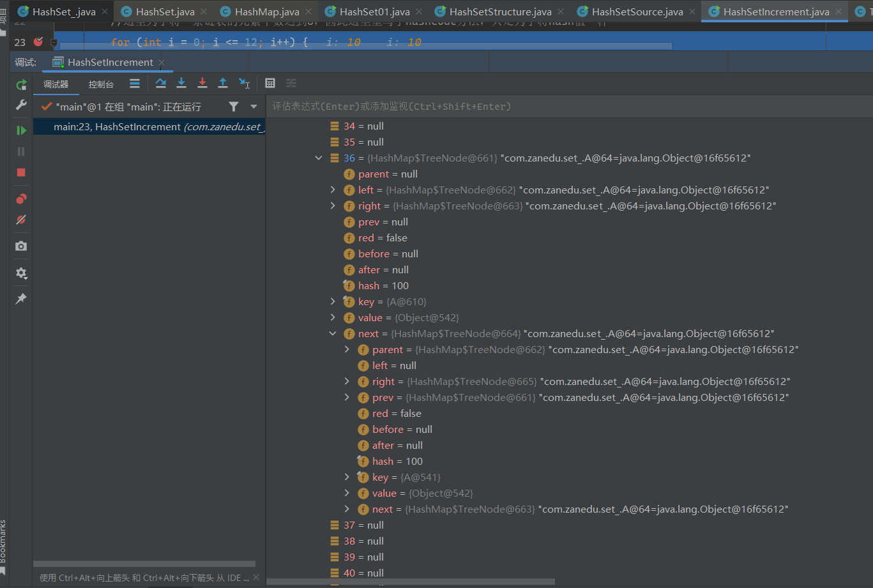This screenshot has height=588, width=873.
Task: Open HashSet01.java editor tab
Action: click(x=375, y=11)
